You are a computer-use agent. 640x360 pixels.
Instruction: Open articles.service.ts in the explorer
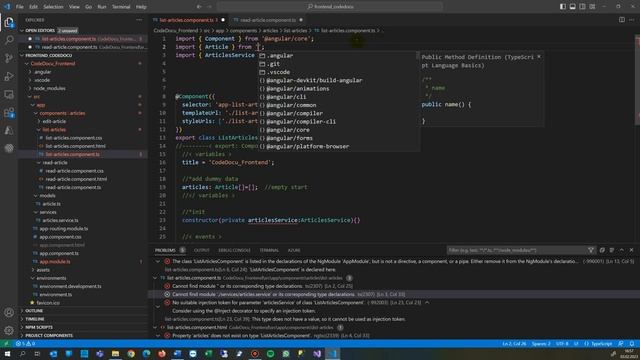60,220
